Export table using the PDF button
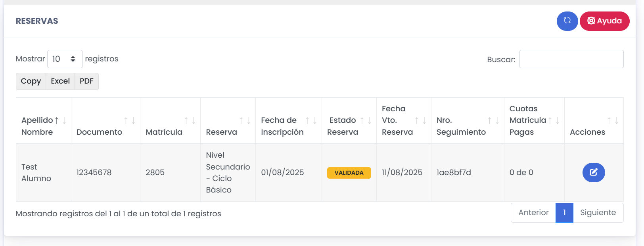The height and width of the screenshot is (246, 644). click(x=86, y=81)
